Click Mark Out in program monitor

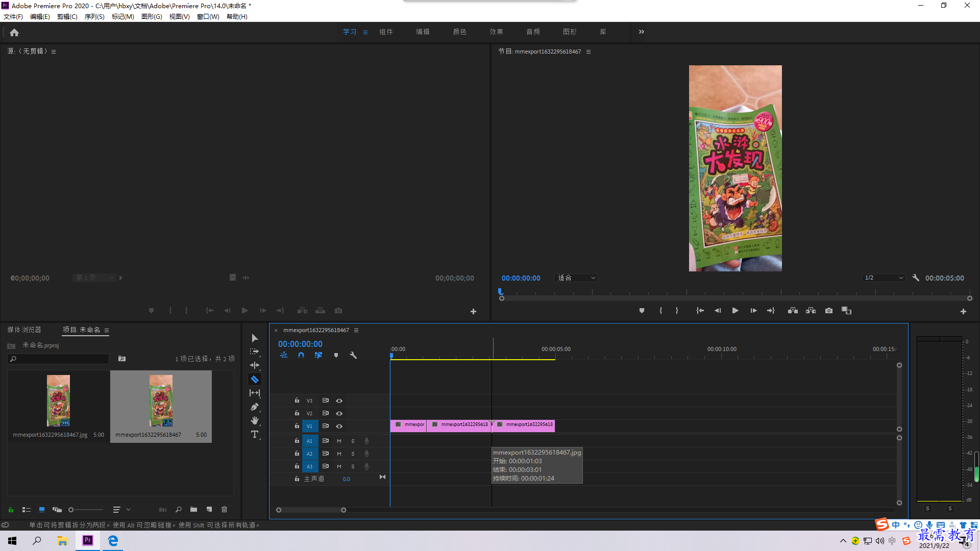coord(677,311)
